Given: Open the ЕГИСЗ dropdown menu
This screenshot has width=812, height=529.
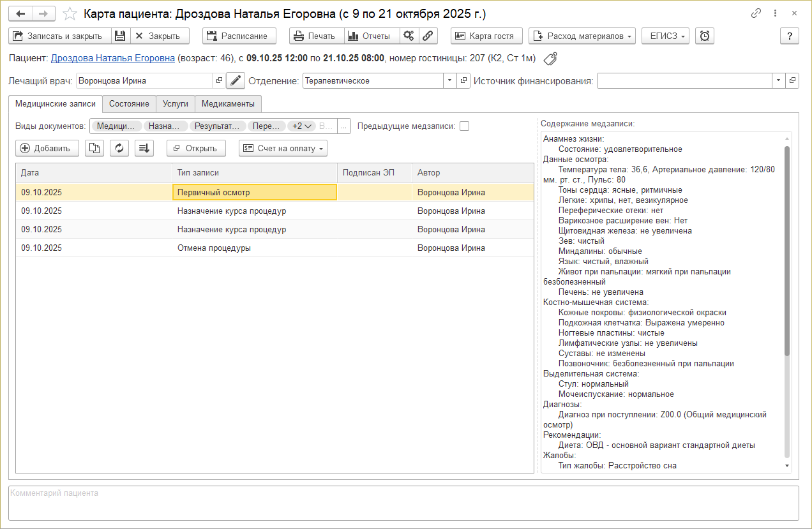Looking at the screenshot, I should pyautogui.click(x=665, y=36).
